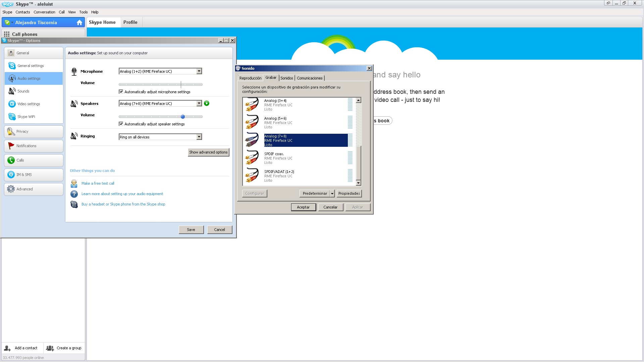
Task: Click the Call phones dial pad icon
Action: click(x=7, y=34)
